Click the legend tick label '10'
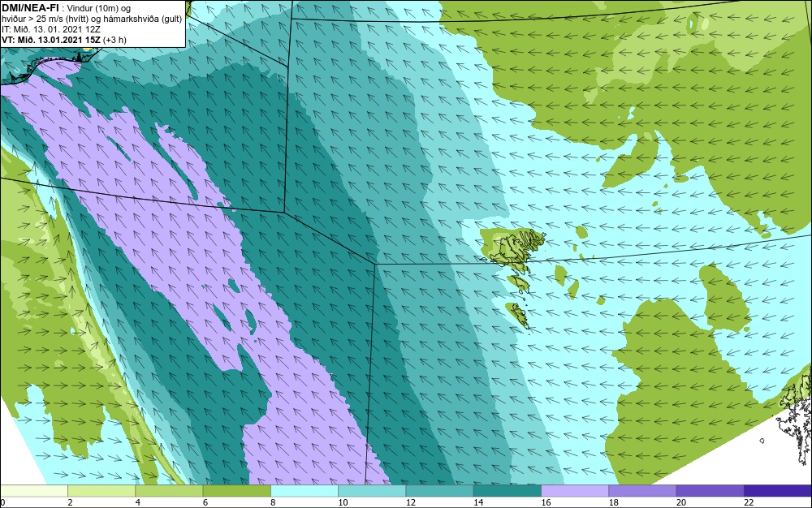Screen dimensions: 812x508 (343, 502)
